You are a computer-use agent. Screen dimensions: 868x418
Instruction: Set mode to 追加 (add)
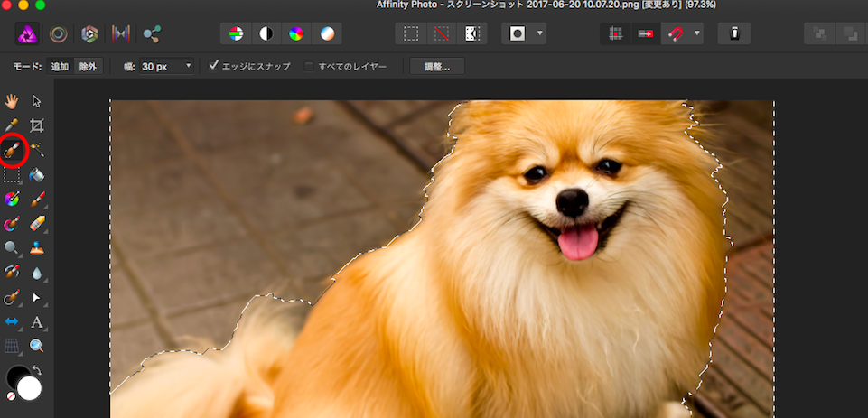(x=60, y=66)
